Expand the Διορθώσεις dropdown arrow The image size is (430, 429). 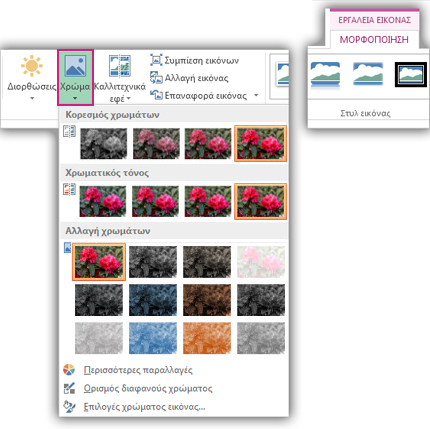(x=32, y=98)
